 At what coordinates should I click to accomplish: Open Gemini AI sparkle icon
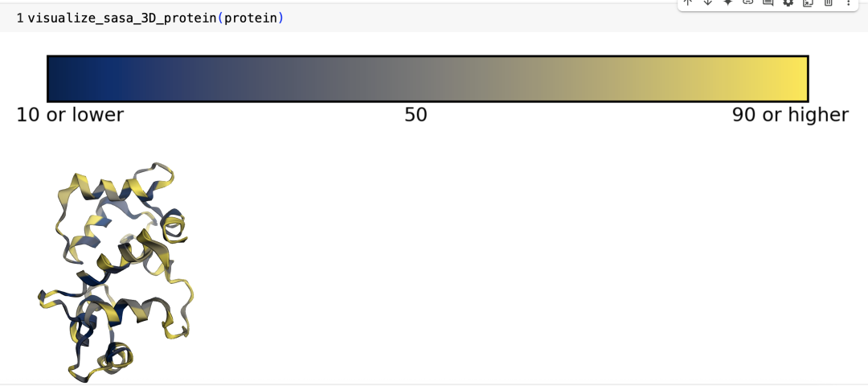click(728, 2)
